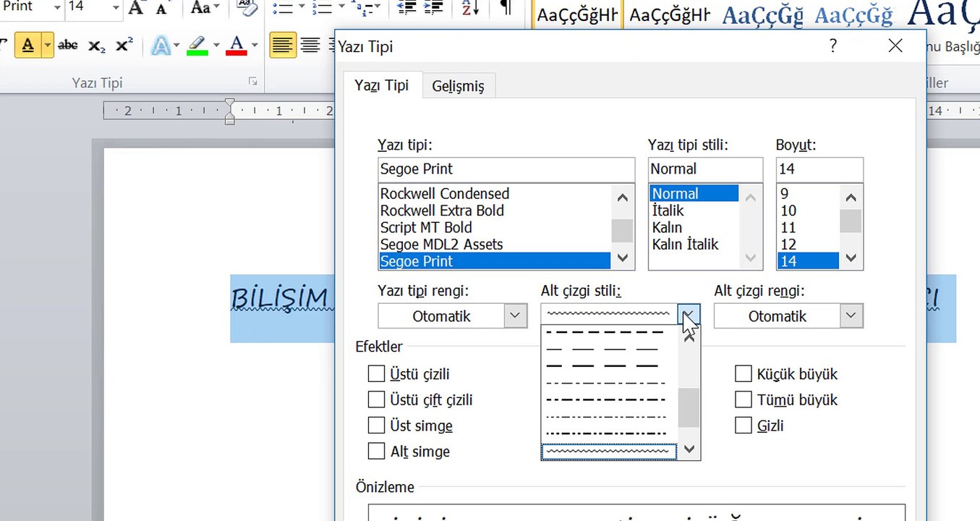
Task: Apply the green text highlight color
Action: [x=197, y=46]
